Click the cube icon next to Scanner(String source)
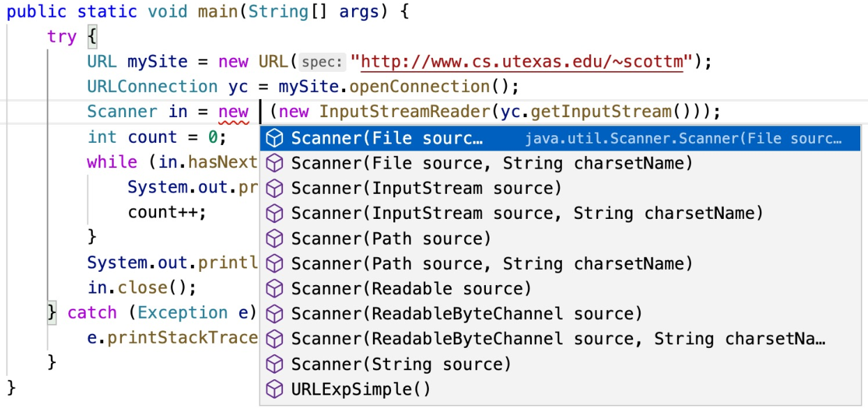 click(x=275, y=364)
